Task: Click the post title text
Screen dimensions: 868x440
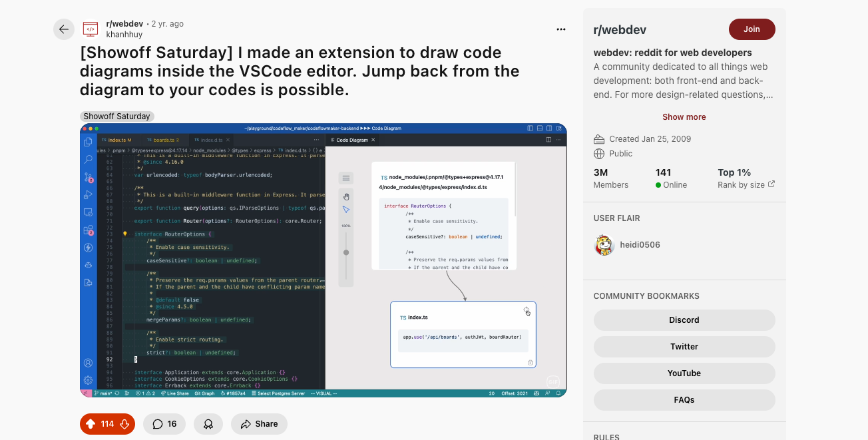Action: tap(300, 71)
